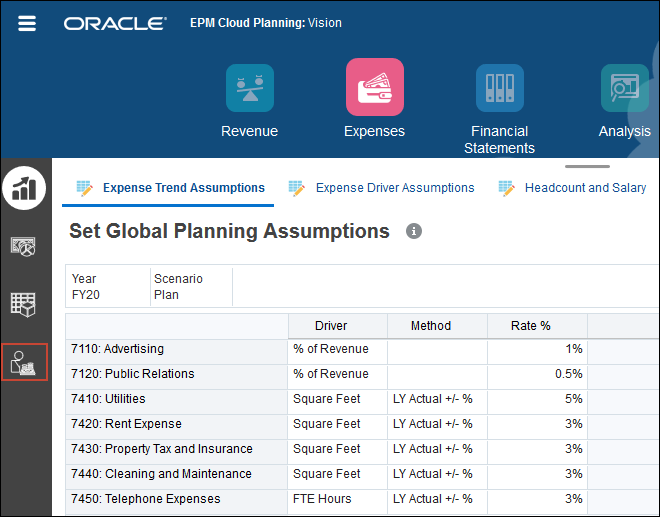Select the second sidebar dashboard icon
The height and width of the screenshot is (517, 660).
tap(25, 245)
